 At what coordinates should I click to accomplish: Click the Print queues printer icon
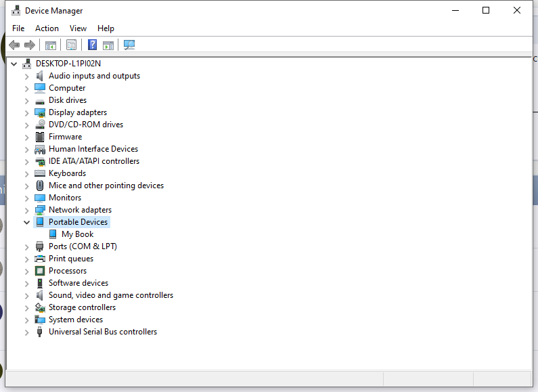click(x=40, y=259)
